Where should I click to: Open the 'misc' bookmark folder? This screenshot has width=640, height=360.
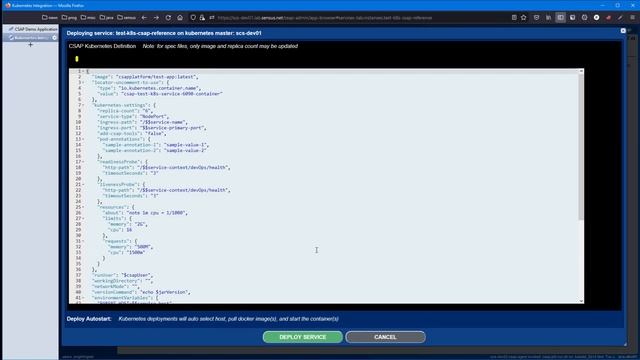pos(88,18)
